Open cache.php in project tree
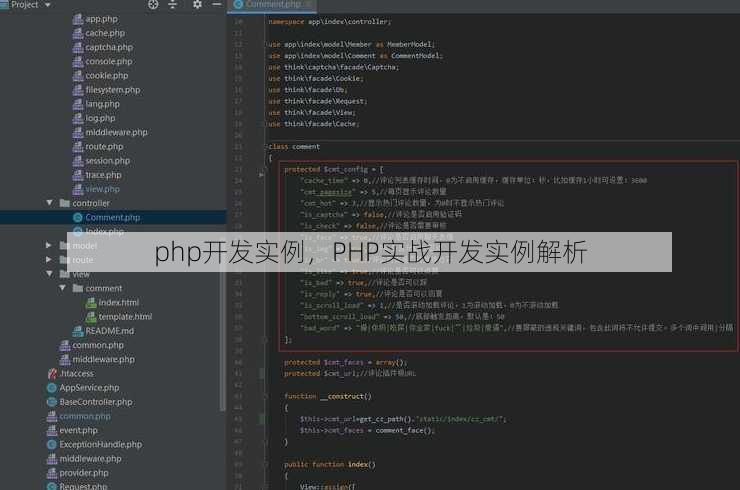 click(105, 33)
